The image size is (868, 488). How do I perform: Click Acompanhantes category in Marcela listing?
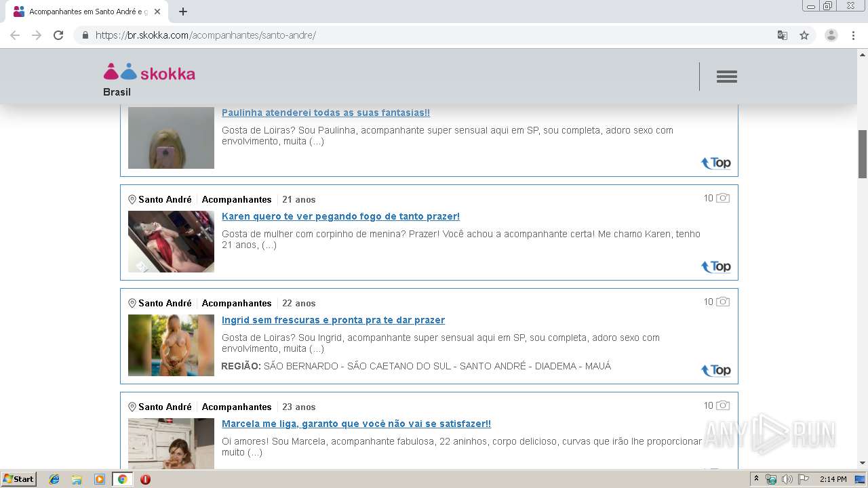coord(237,407)
